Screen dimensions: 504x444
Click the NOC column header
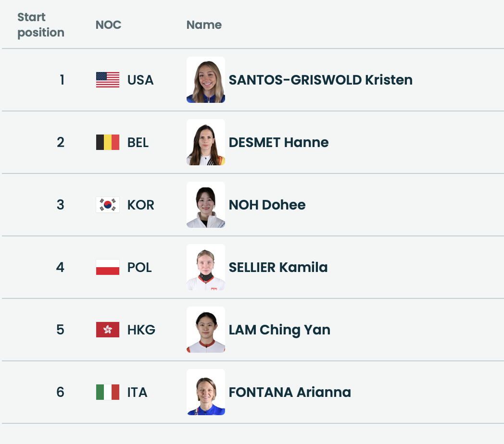pyautogui.click(x=108, y=25)
